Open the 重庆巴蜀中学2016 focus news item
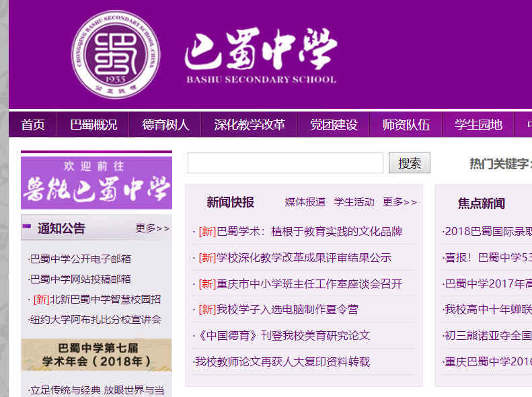This screenshot has height=397, width=532. pyautogui.click(x=487, y=362)
